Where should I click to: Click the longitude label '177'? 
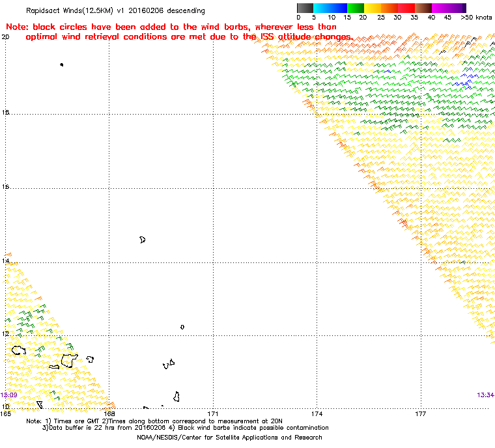(x=421, y=413)
